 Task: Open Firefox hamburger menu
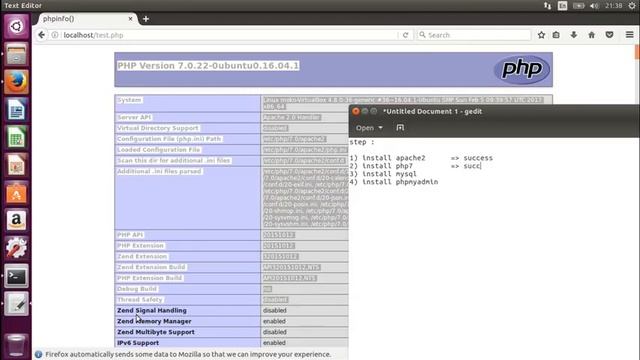click(x=629, y=35)
